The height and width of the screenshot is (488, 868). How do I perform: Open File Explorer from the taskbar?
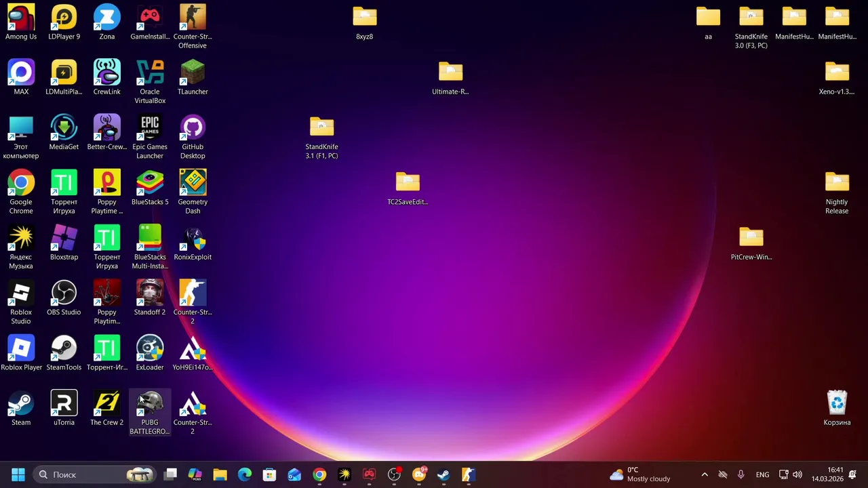[x=220, y=474]
